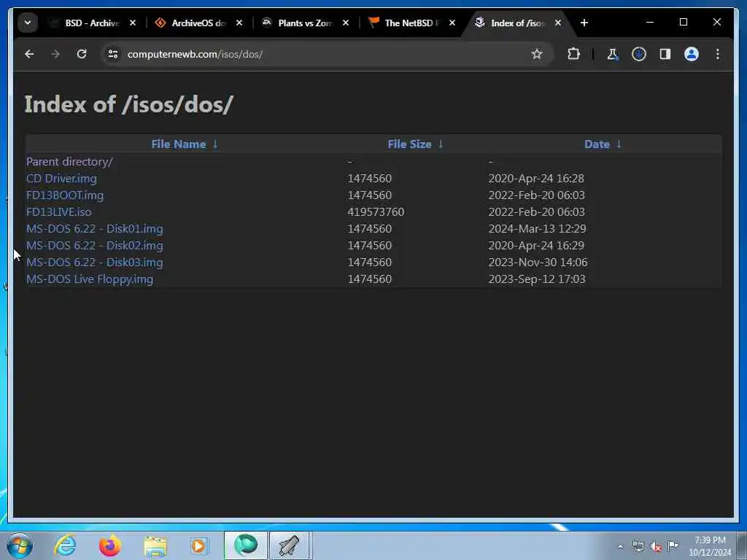Download MS-DOS Live Floppy.img
This screenshot has height=560, width=747.
coord(90,279)
